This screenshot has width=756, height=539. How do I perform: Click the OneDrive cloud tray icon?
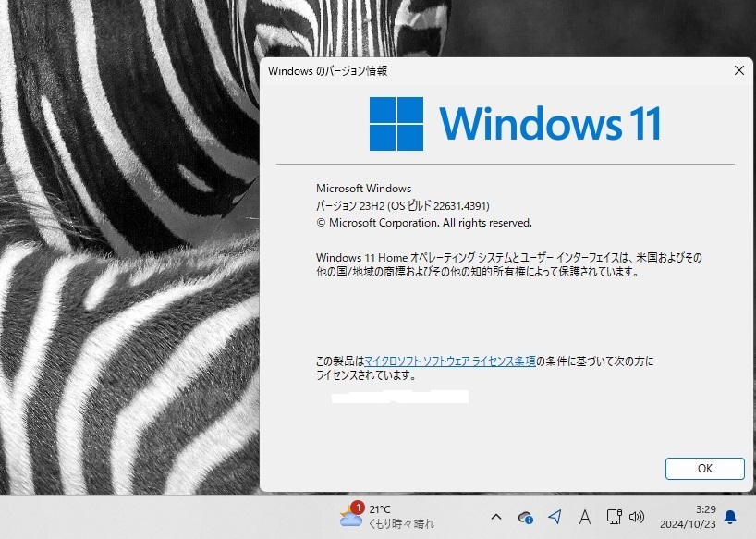[525, 518]
